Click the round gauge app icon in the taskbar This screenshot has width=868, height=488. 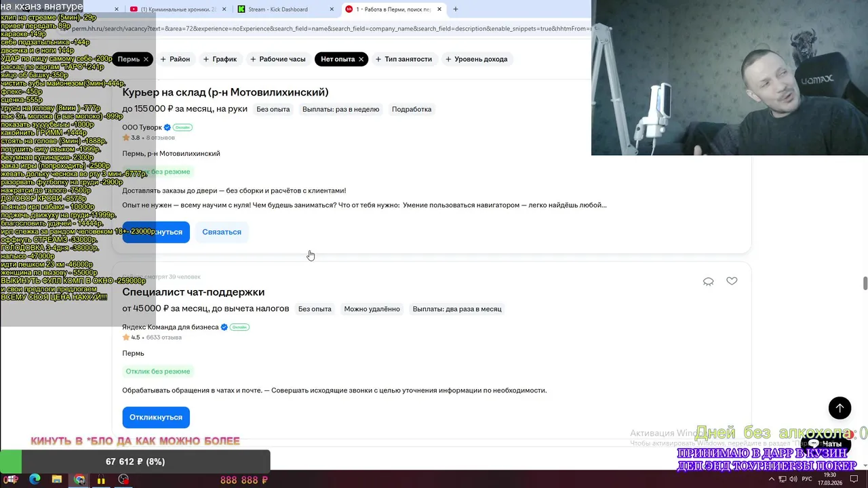click(123, 480)
